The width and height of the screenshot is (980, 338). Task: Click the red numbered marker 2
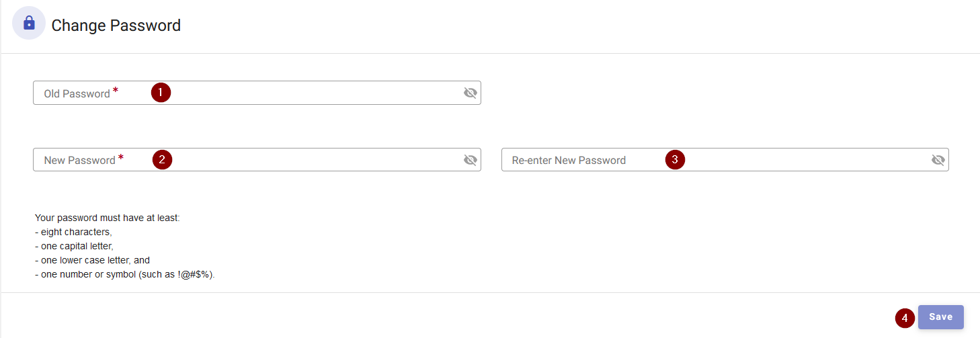(x=162, y=160)
